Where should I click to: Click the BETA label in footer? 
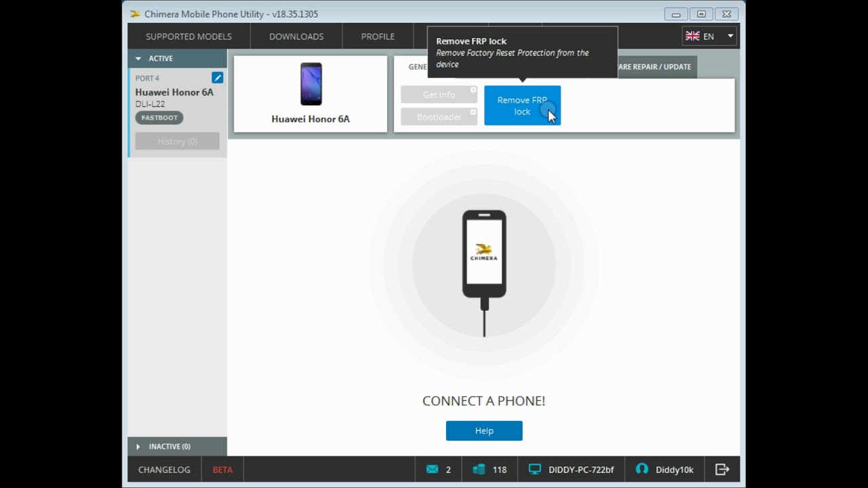click(x=222, y=470)
